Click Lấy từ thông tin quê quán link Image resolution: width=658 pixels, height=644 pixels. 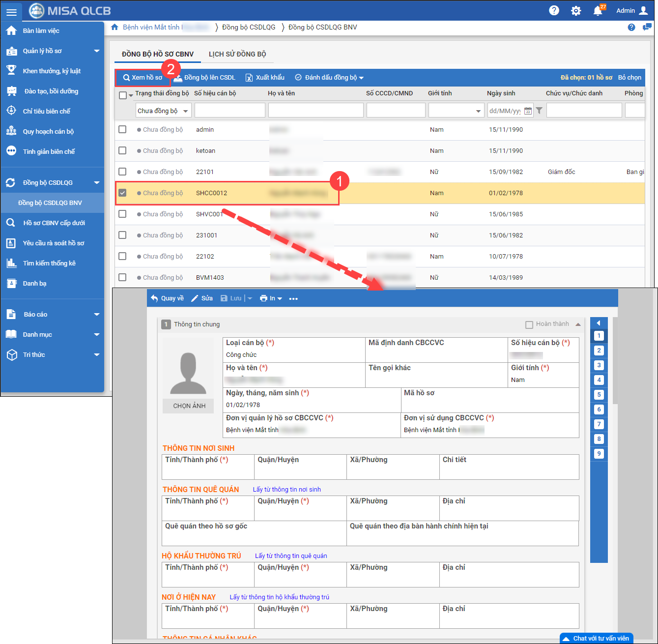291,556
